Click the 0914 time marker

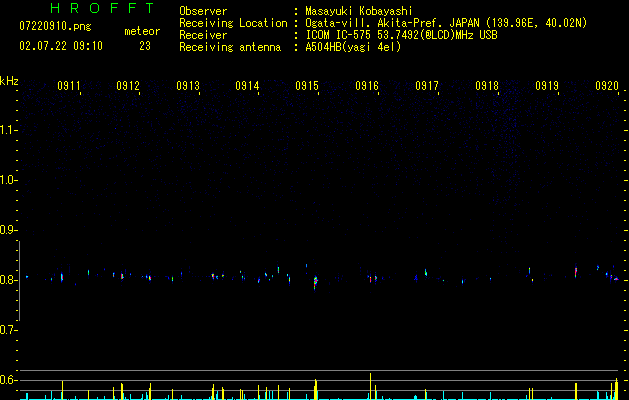(247, 85)
